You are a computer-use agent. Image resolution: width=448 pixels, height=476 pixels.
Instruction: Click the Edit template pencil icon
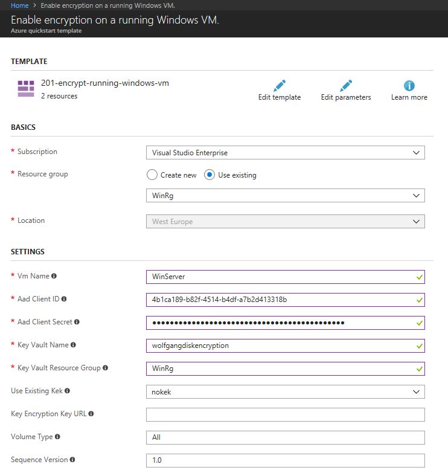pyautogui.click(x=279, y=86)
